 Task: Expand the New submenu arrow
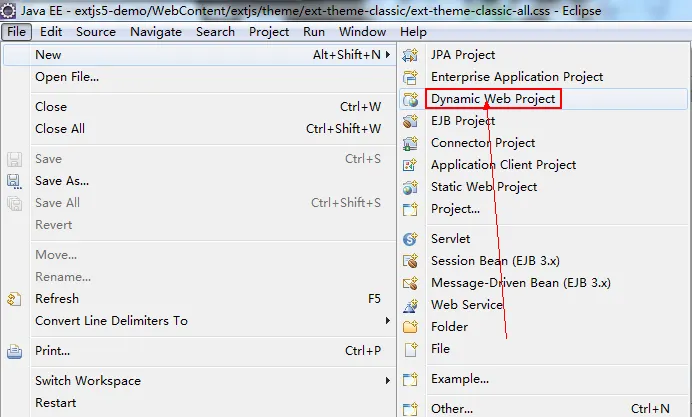coord(388,55)
